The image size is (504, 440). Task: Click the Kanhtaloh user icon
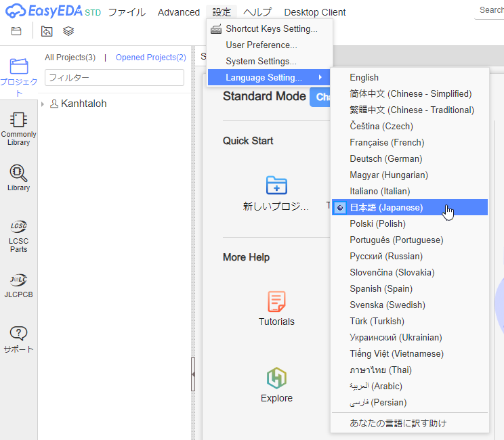[54, 104]
